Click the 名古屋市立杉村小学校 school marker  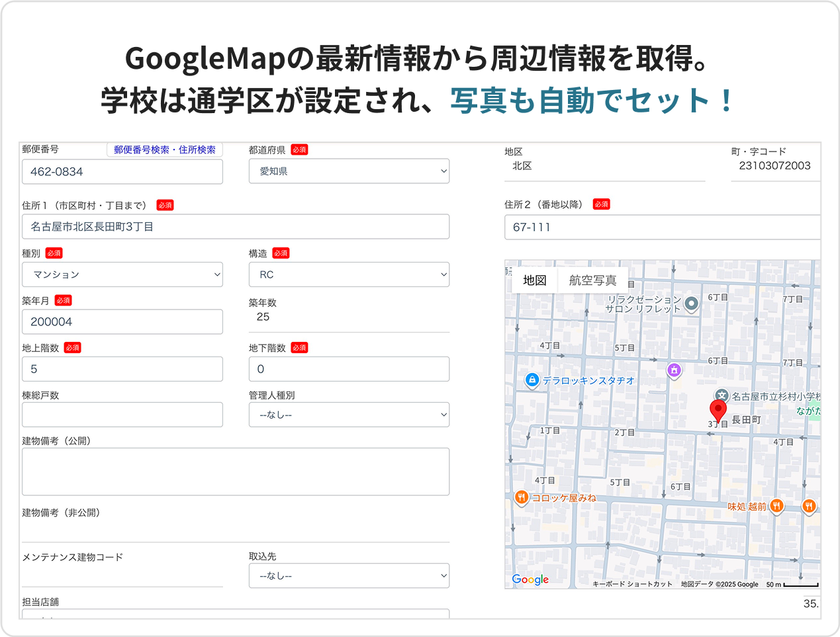coord(722,396)
